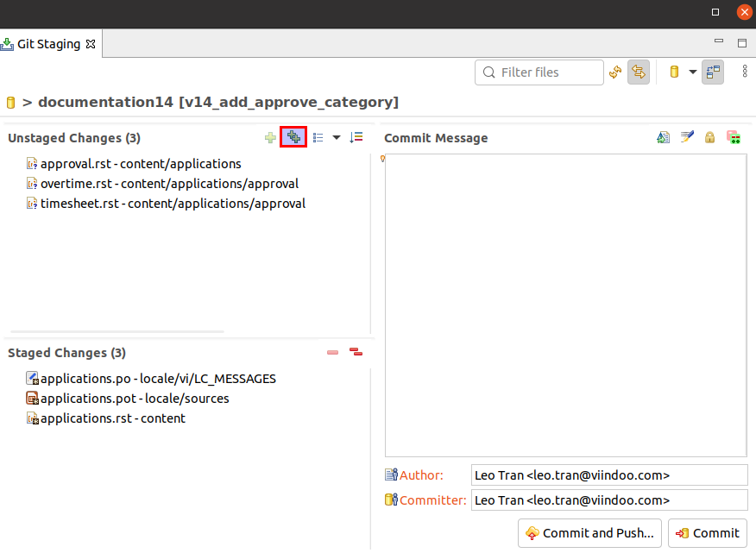Toggle the column layout button

(x=712, y=72)
